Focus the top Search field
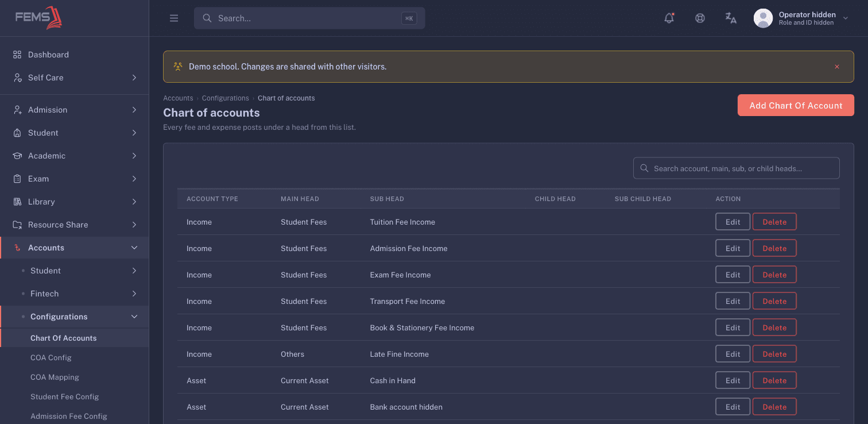This screenshot has height=424, width=868. pos(309,18)
